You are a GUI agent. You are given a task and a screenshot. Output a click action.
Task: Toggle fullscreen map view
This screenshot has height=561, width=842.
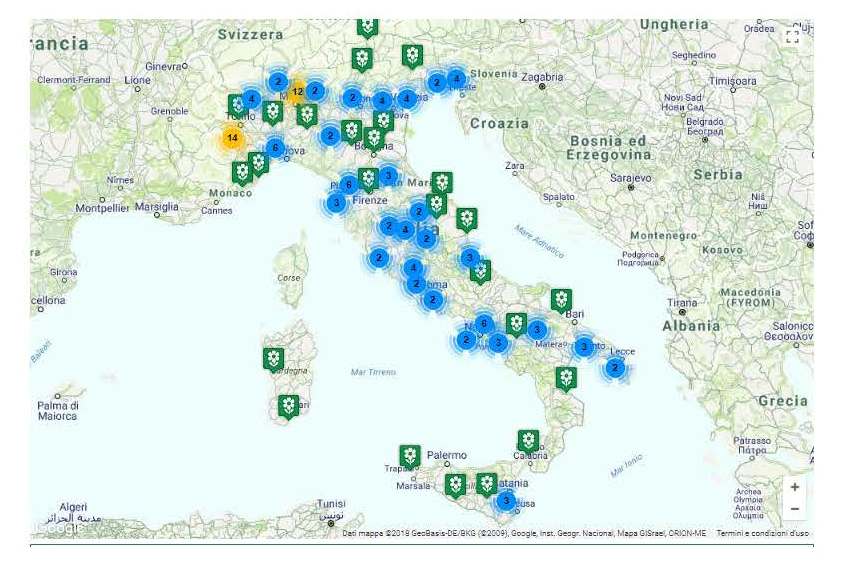(x=793, y=37)
